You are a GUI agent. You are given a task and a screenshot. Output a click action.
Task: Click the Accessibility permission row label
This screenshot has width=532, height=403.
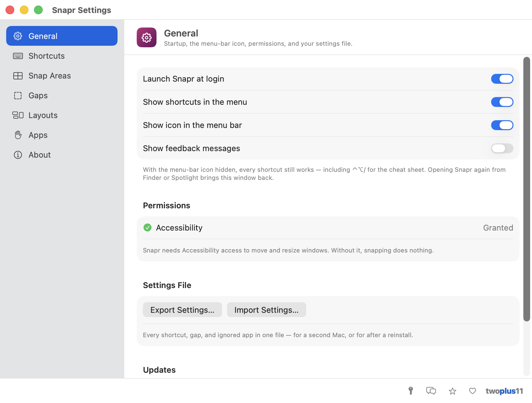[179, 228]
